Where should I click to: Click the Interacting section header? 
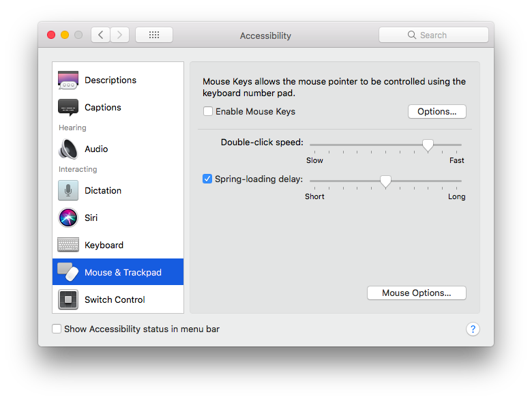click(x=78, y=169)
